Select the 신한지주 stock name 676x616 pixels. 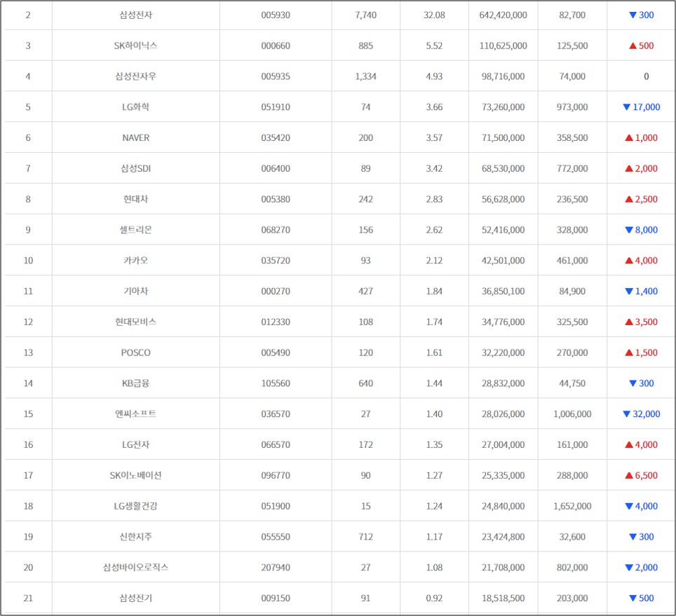click(x=135, y=536)
